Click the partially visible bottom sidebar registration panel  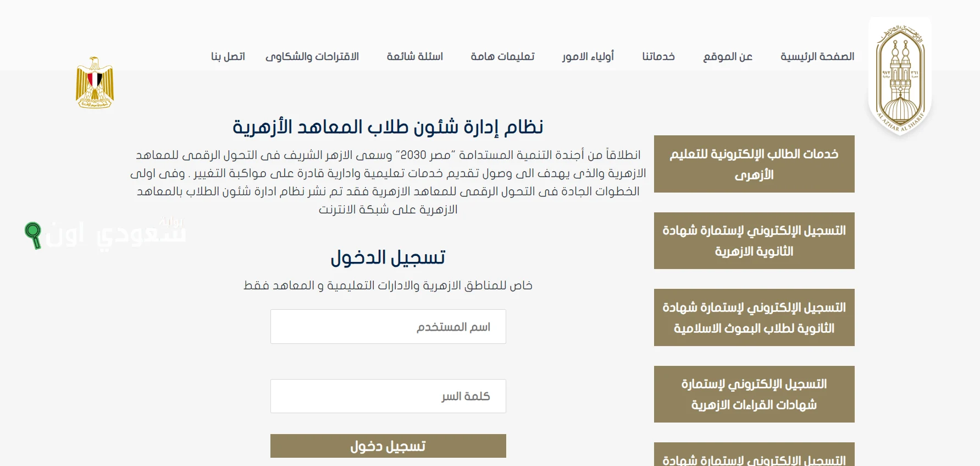(754, 457)
